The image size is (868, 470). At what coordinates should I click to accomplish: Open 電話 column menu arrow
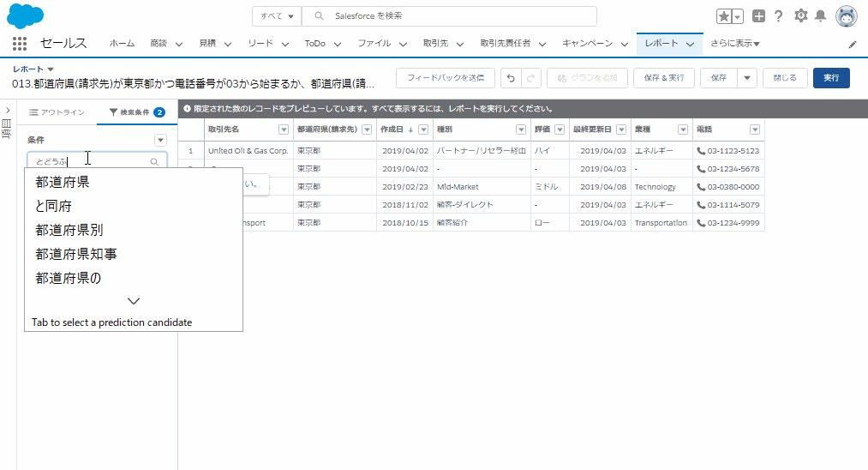point(755,130)
